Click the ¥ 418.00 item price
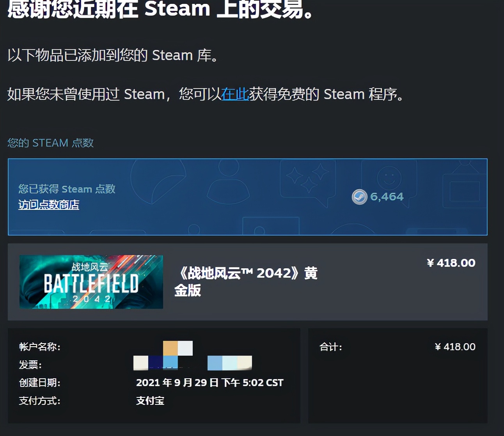The height and width of the screenshot is (436, 504). [x=451, y=263]
